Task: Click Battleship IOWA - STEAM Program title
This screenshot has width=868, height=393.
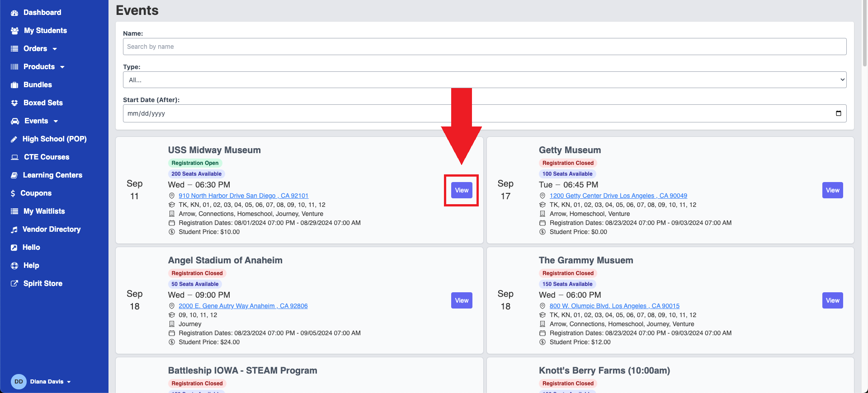Action: coord(242,370)
